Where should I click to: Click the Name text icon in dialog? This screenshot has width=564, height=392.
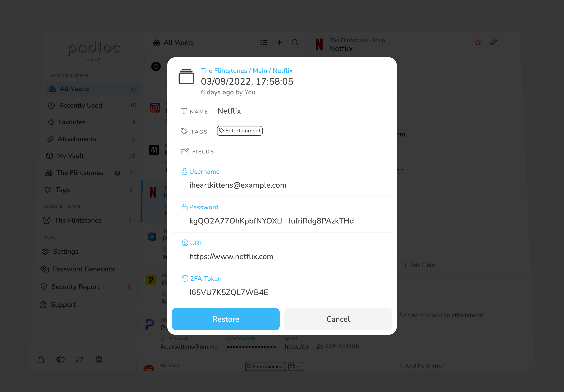184,111
